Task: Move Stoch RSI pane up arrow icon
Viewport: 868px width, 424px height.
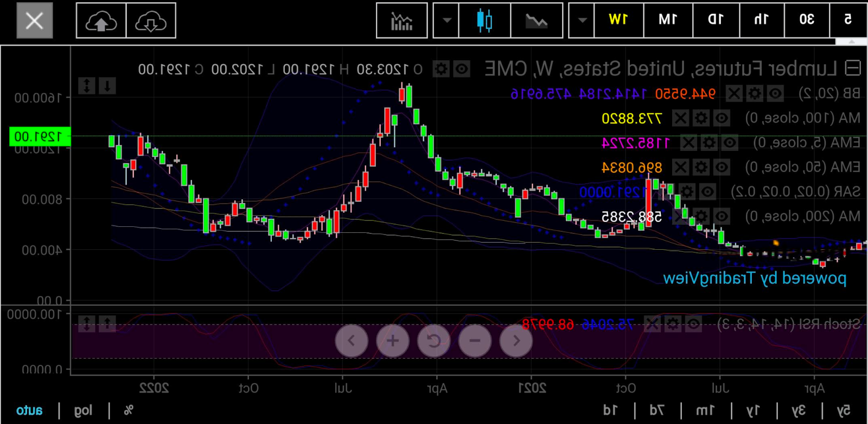Action: point(107,324)
